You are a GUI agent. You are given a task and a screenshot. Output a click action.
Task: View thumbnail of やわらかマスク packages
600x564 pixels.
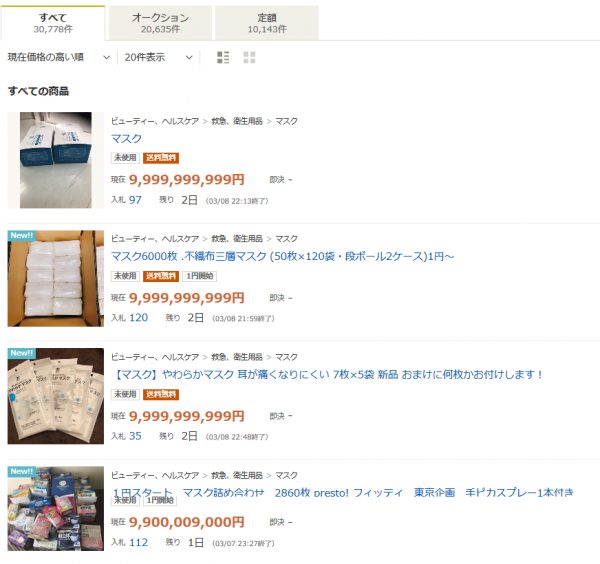pos(56,396)
